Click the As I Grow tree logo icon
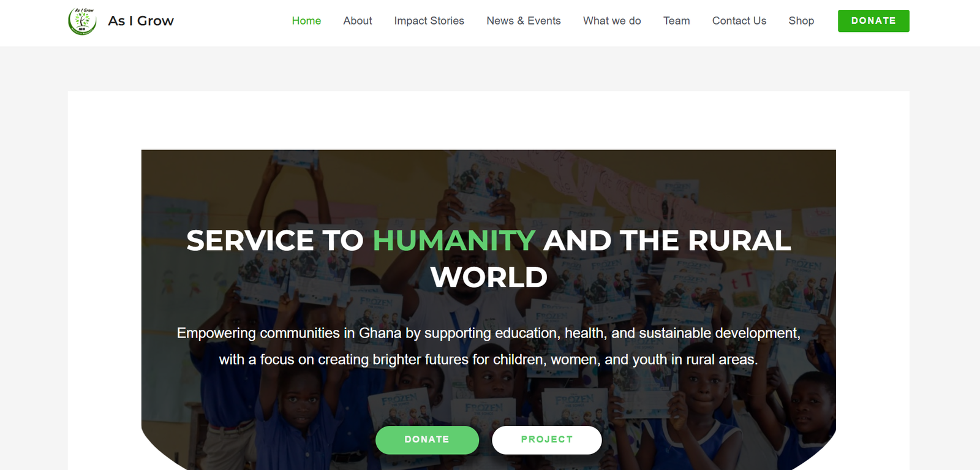The height and width of the screenshot is (470, 980). point(82,21)
